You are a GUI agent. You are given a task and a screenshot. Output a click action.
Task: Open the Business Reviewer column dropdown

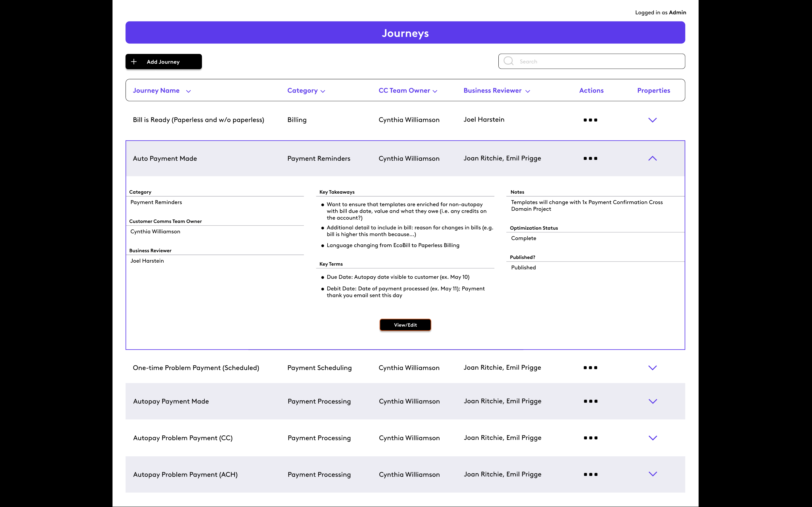pos(527,91)
